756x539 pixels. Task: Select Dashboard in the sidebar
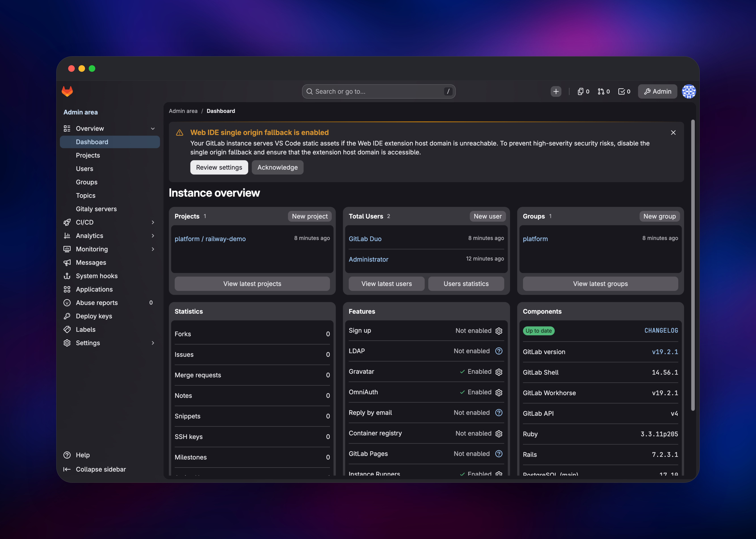[110, 142]
